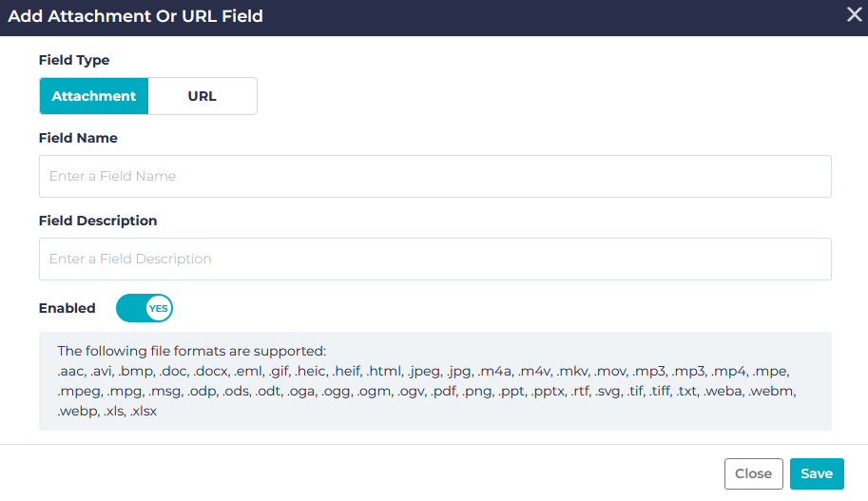Switch field type to URL
868x501 pixels.
(202, 96)
